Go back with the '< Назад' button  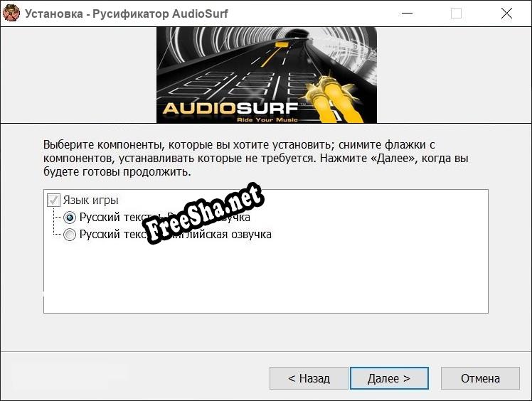(309, 378)
